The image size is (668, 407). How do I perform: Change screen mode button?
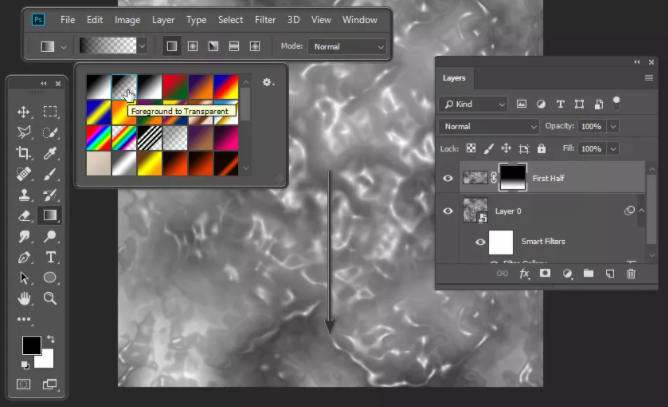[50, 384]
